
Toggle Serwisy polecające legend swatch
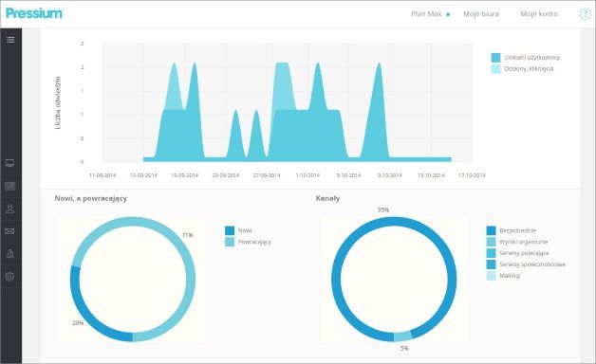(x=491, y=253)
